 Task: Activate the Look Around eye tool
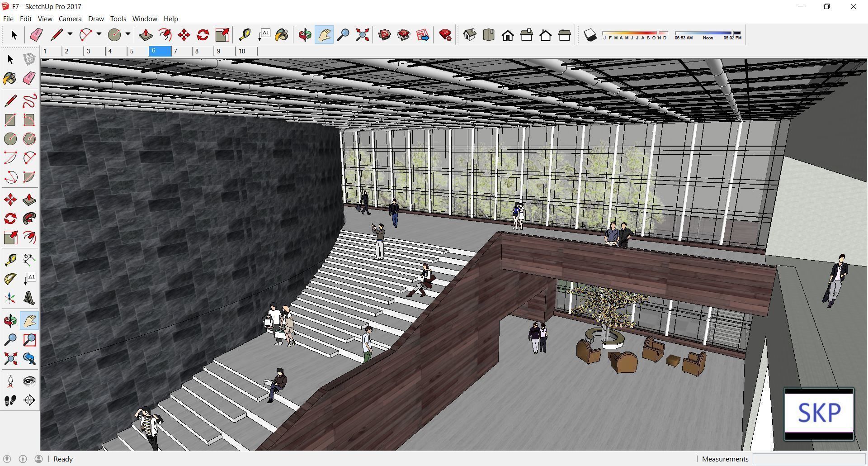coord(29,381)
